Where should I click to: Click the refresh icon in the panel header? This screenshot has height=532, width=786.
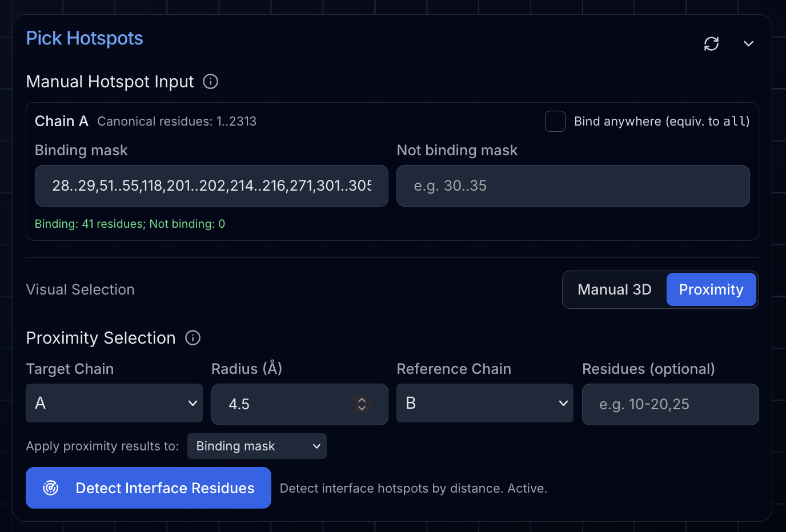711,43
